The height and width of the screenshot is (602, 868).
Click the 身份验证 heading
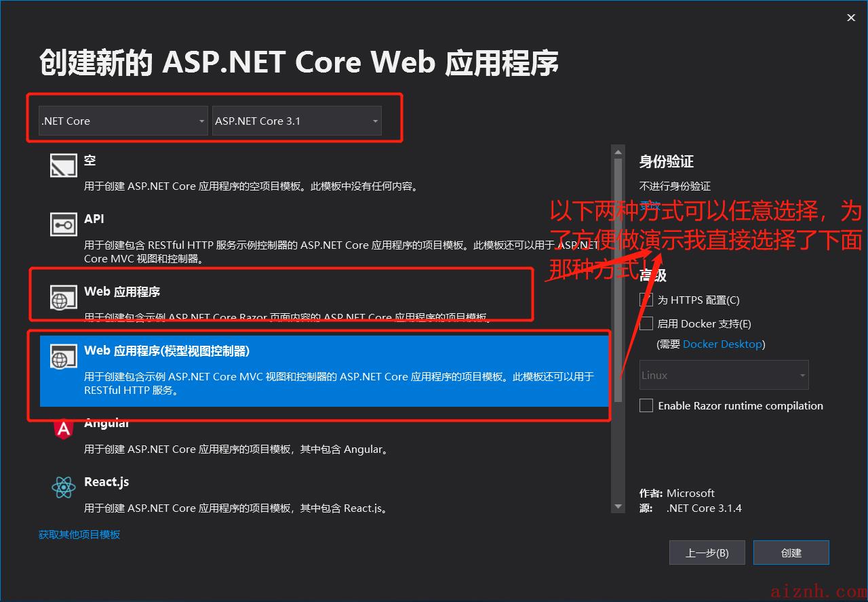[667, 161]
